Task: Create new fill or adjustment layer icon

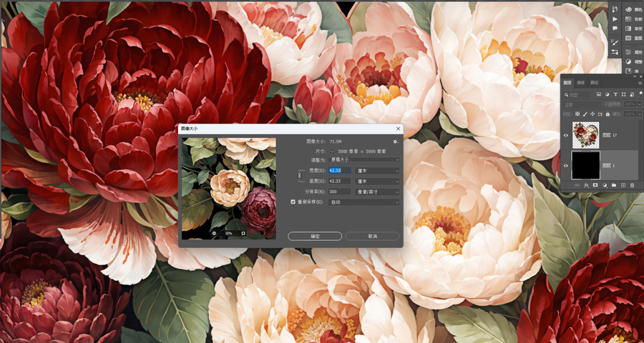Action: click(605, 186)
